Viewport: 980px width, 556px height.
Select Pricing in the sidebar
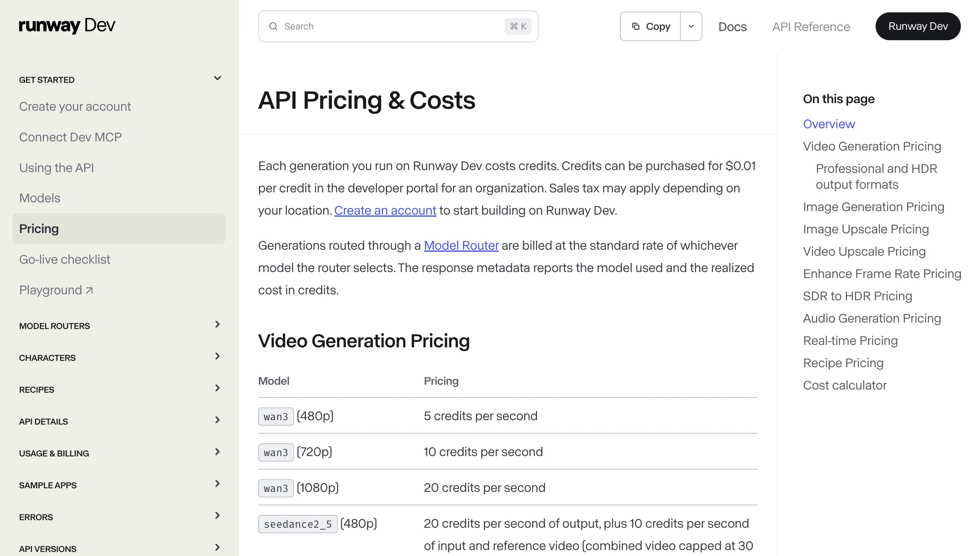119,229
